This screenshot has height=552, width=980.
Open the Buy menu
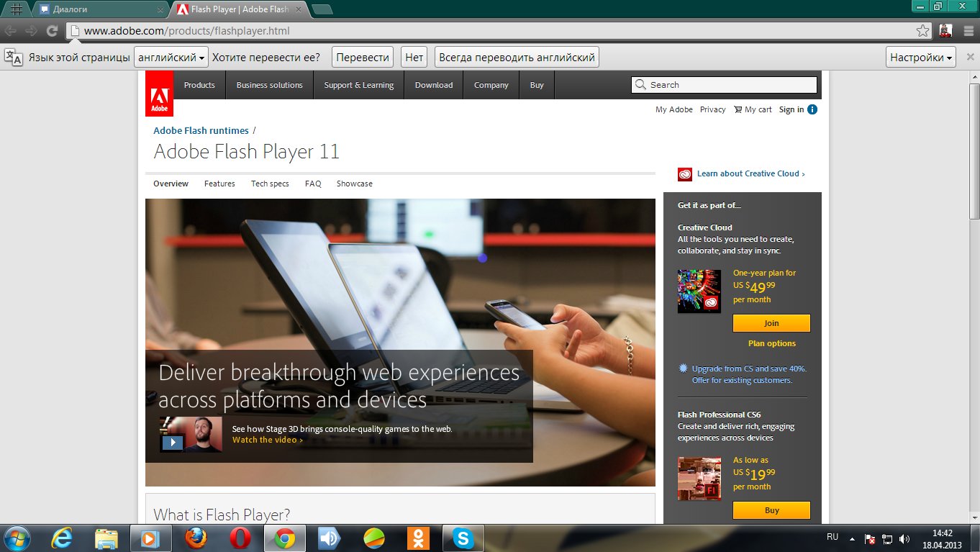(x=537, y=85)
